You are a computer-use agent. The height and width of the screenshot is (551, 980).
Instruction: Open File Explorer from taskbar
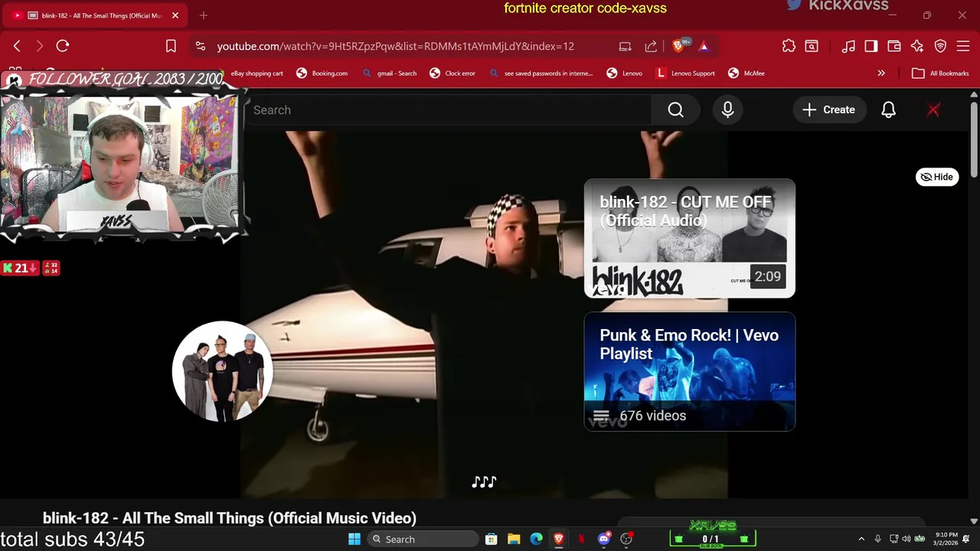(x=514, y=540)
